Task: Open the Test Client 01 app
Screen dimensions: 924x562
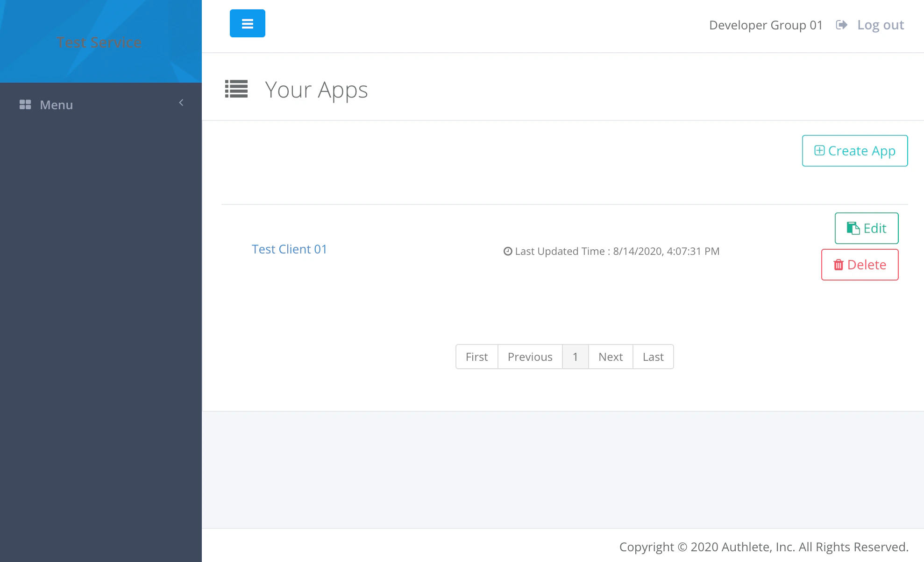Action: coord(289,249)
